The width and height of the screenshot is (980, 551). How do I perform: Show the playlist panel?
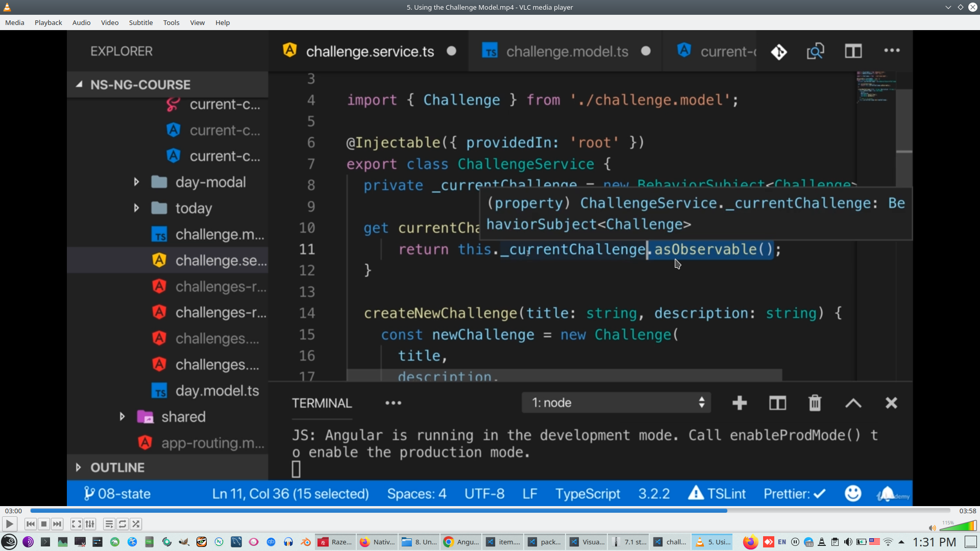tap(109, 524)
